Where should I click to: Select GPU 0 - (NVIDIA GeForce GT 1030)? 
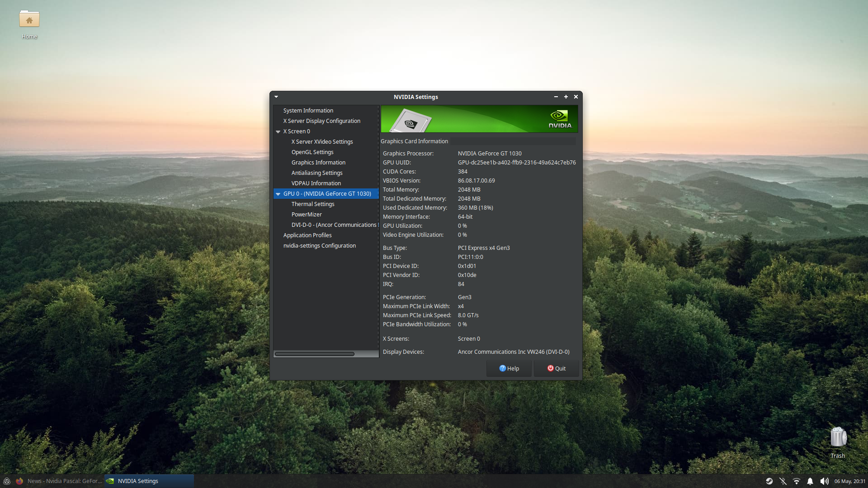[327, 194]
